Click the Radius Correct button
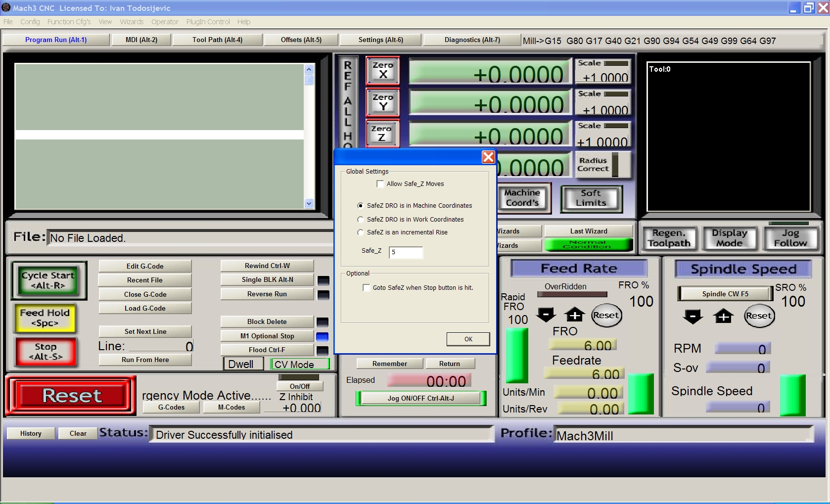Image resolution: width=830 pixels, height=504 pixels. 603,165
